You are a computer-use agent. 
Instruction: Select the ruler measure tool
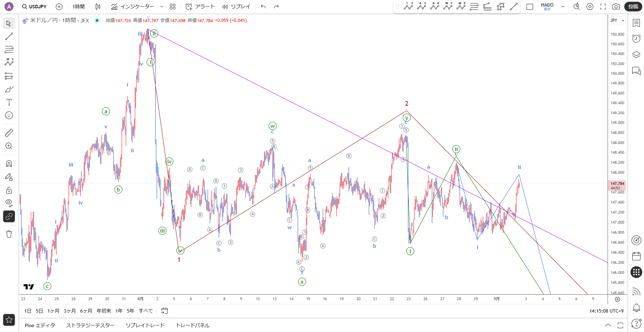pos(9,133)
